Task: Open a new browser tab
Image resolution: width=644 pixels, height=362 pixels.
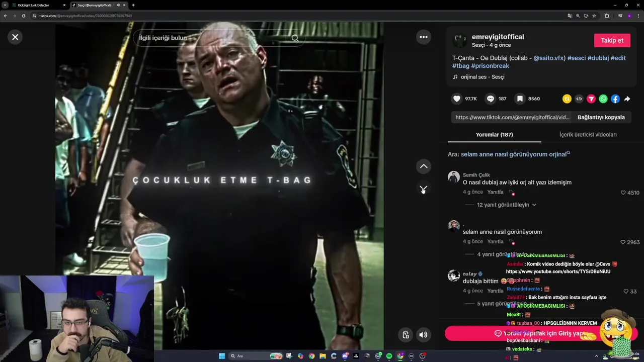Action: [x=133, y=5]
